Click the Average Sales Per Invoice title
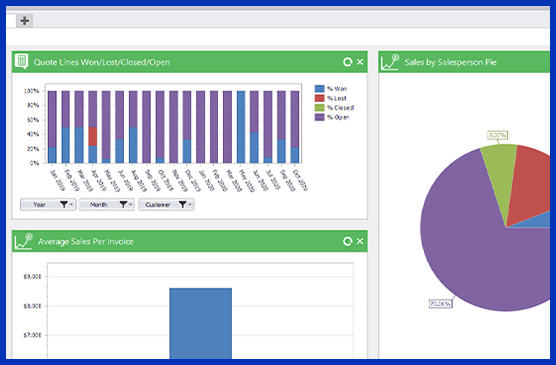 [86, 242]
